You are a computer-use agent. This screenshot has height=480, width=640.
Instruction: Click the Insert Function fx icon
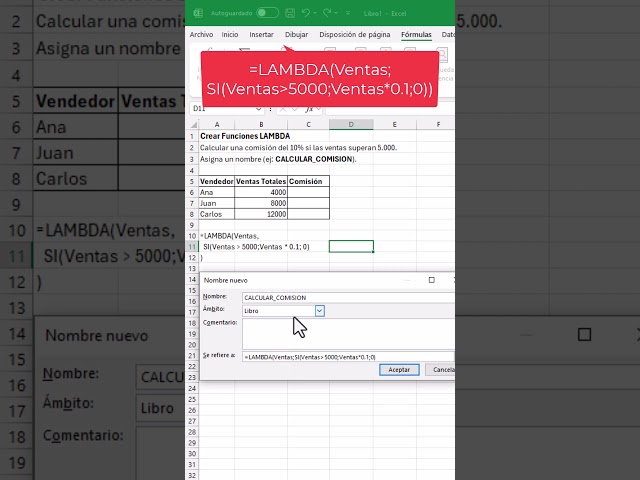309,109
